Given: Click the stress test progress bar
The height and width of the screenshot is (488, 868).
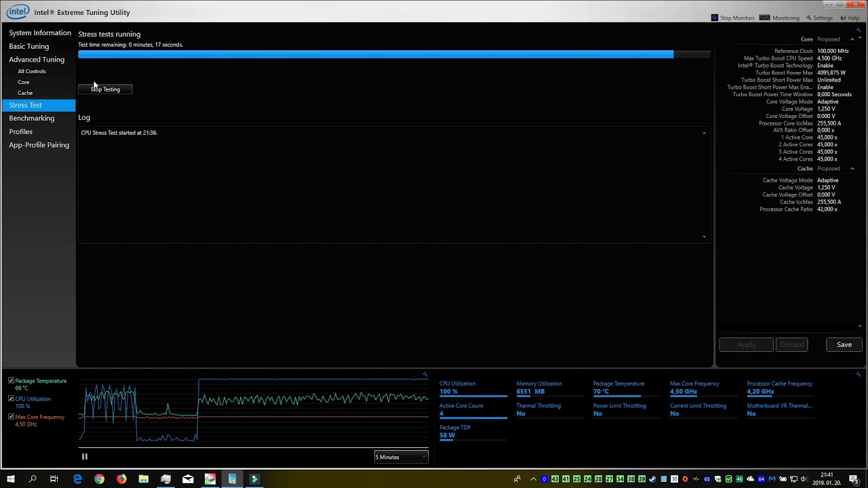Looking at the screenshot, I should [x=394, y=54].
